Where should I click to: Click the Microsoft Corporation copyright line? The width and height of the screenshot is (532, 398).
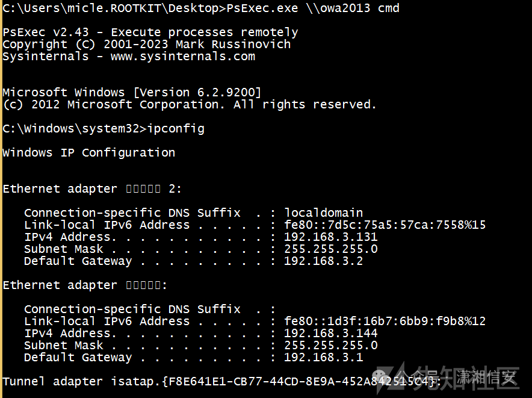pyautogui.click(x=189, y=105)
